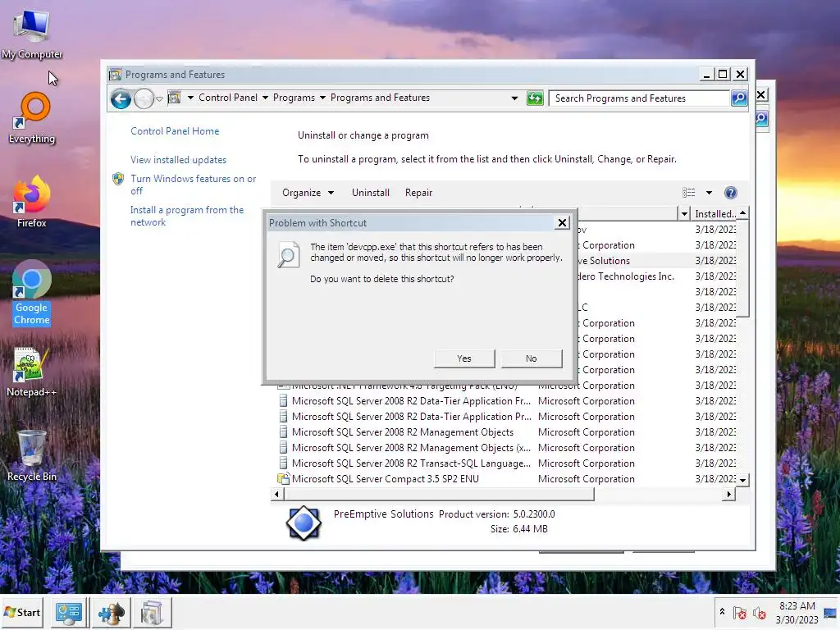Screen dimensions: 840x630
Task: Click No in the Problem with Shortcut dialog
Action: point(531,358)
